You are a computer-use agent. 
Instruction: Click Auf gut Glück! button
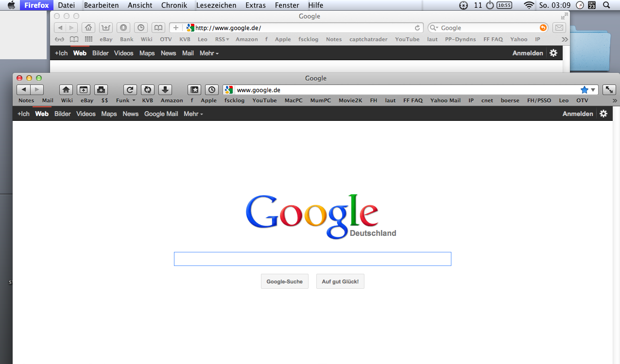[x=340, y=281]
